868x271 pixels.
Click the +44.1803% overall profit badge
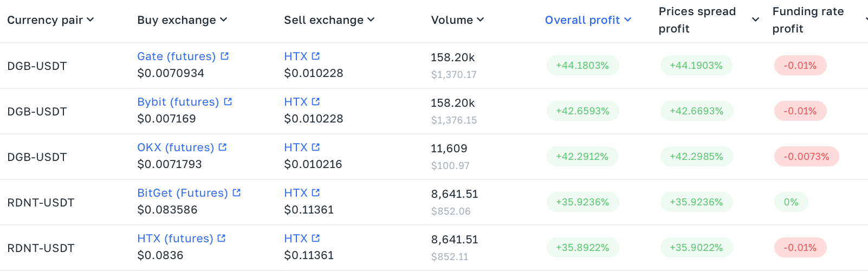pyautogui.click(x=582, y=66)
